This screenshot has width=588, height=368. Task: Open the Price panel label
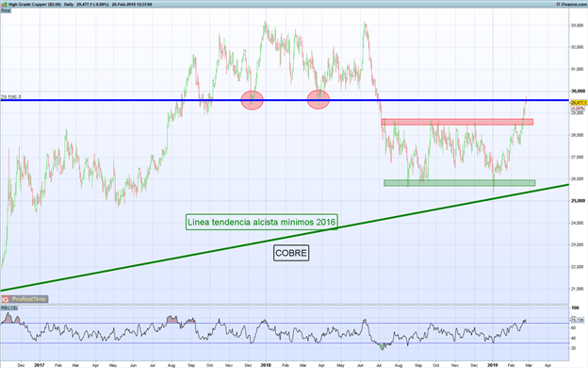[x=6, y=10]
